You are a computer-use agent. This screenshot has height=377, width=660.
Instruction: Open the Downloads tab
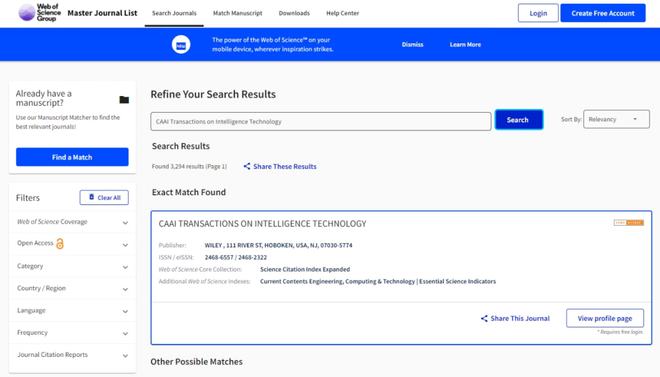(294, 13)
